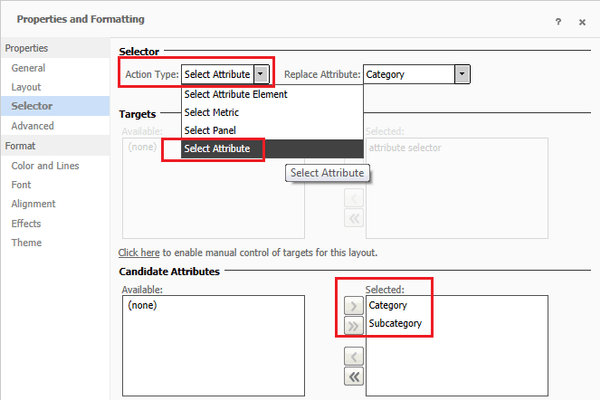Image resolution: width=600 pixels, height=400 pixels.
Task: Expand the Replace Attribute dropdown arrow
Action: tap(462, 74)
